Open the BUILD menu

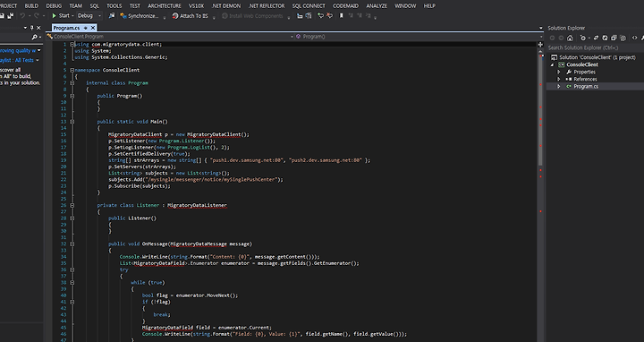(31, 5)
